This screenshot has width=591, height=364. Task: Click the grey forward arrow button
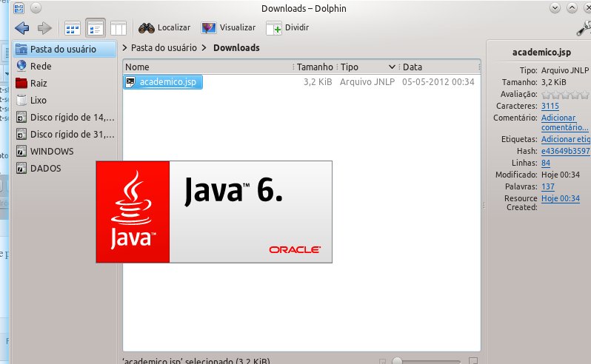click(x=45, y=28)
